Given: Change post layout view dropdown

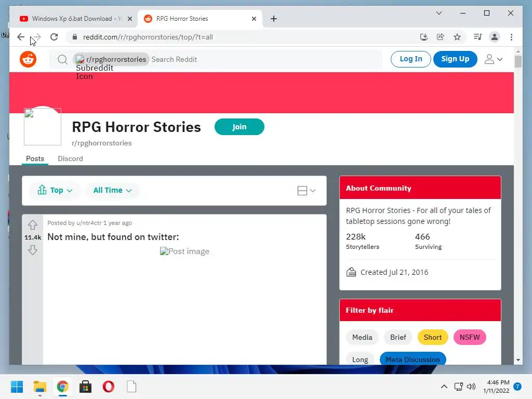Looking at the screenshot, I should point(307,191).
